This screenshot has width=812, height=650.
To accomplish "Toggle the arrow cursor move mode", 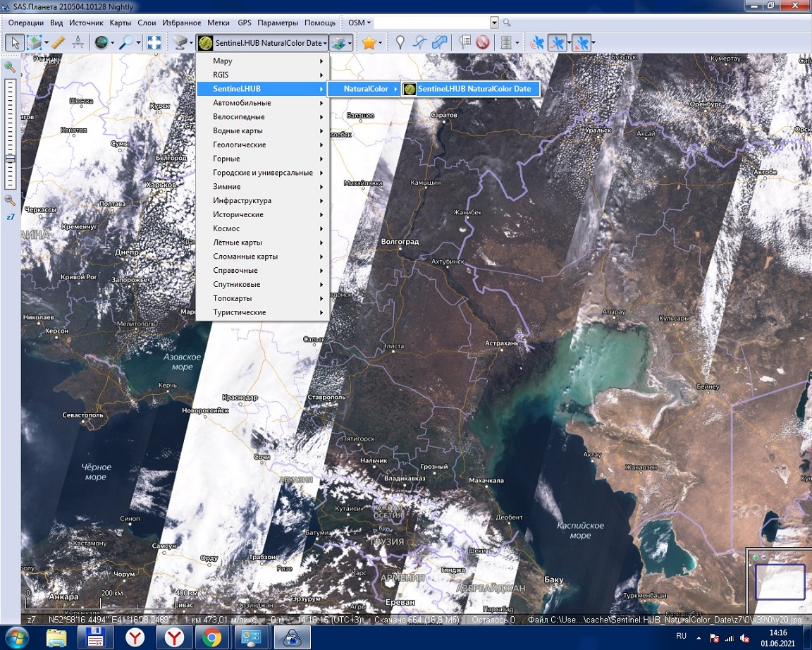I will coord(14,43).
